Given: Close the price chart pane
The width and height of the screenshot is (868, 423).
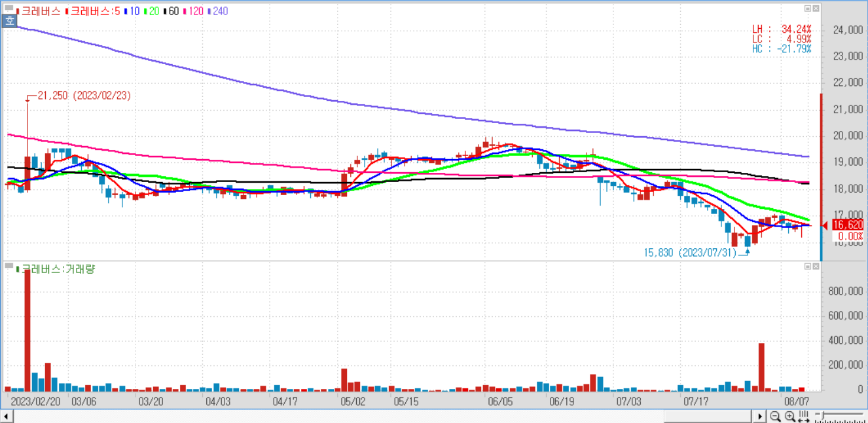Looking at the screenshot, I should click(816, 9).
